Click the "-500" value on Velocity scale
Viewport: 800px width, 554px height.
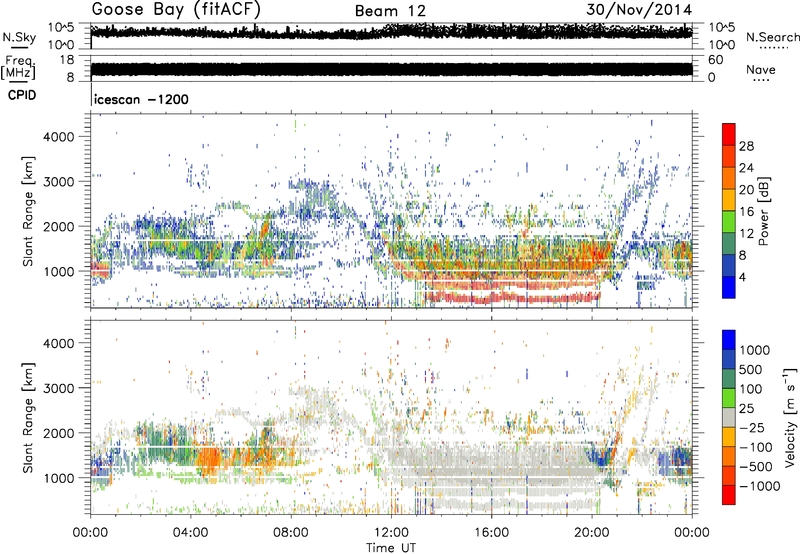click(x=756, y=466)
